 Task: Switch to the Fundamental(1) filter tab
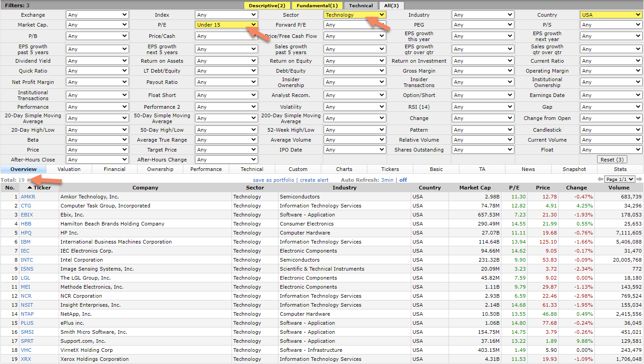coord(317,5)
